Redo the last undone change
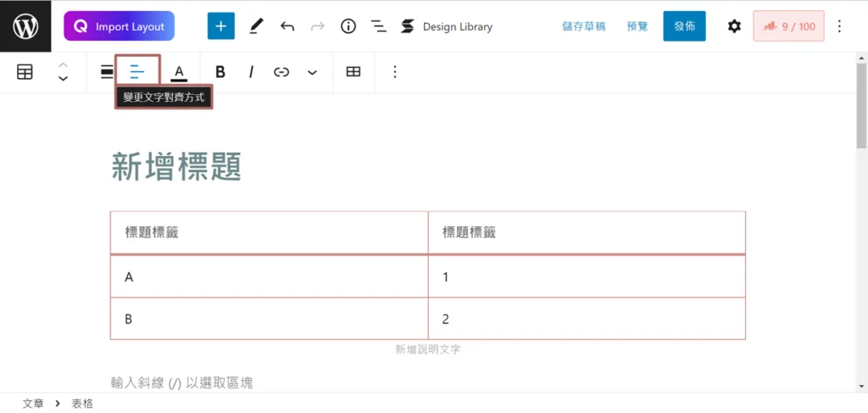The height and width of the screenshot is (413, 868). (317, 26)
